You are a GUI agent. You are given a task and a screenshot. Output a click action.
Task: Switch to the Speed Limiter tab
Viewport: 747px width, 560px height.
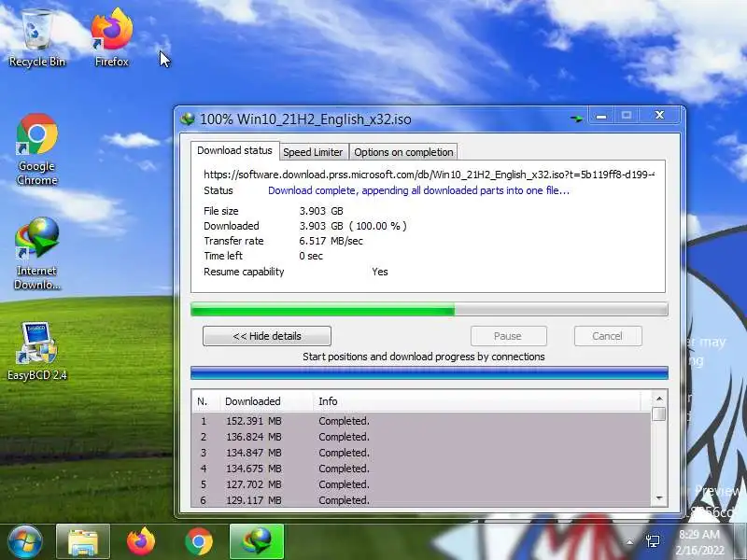coord(313,152)
